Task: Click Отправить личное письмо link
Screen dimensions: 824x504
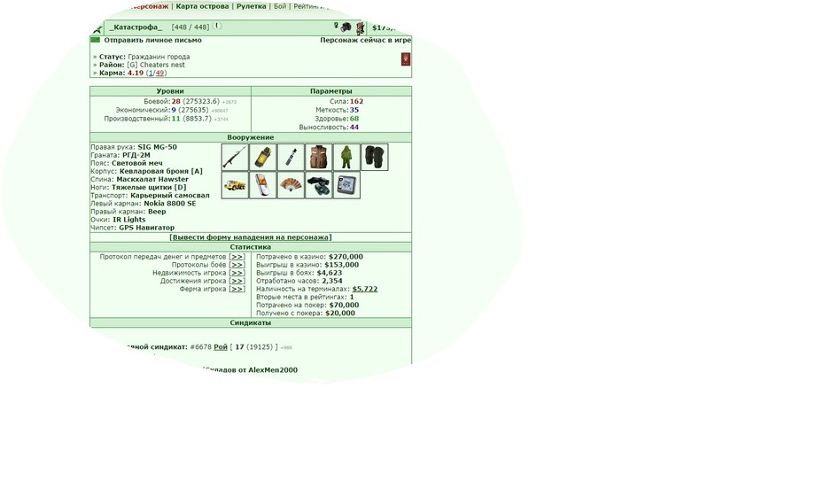Action: tap(153, 40)
